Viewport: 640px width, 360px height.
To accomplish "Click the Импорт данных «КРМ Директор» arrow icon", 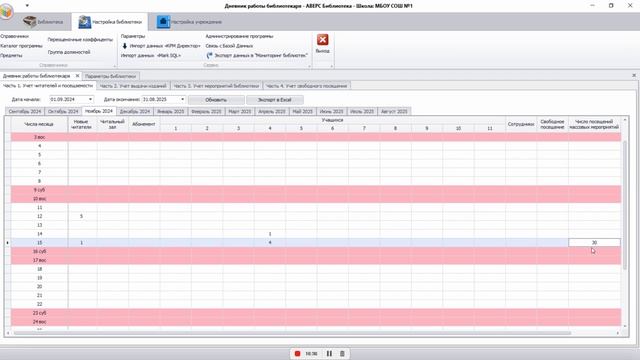I will (x=125, y=46).
